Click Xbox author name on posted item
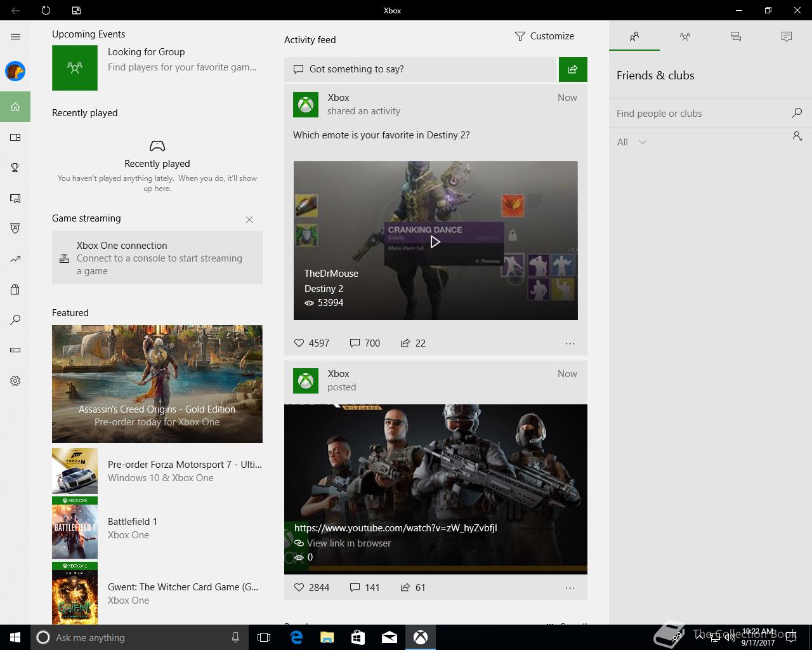The image size is (812, 650). click(x=338, y=374)
